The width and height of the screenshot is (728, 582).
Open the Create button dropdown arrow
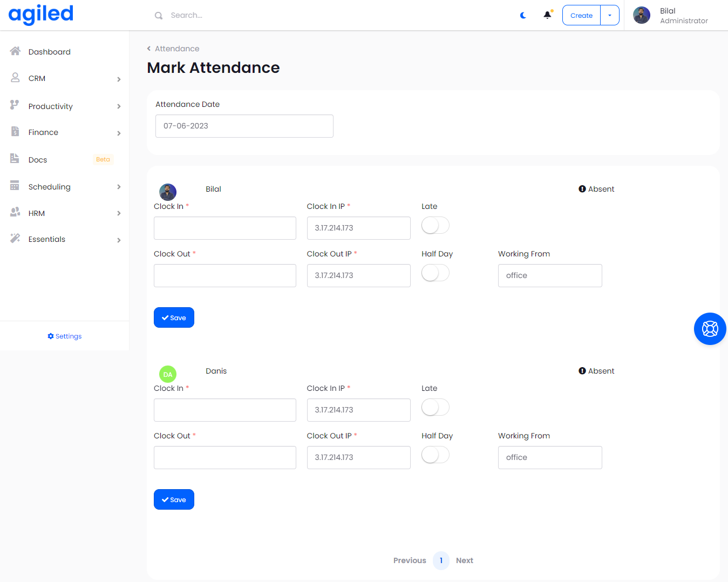(x=610, y=16)
